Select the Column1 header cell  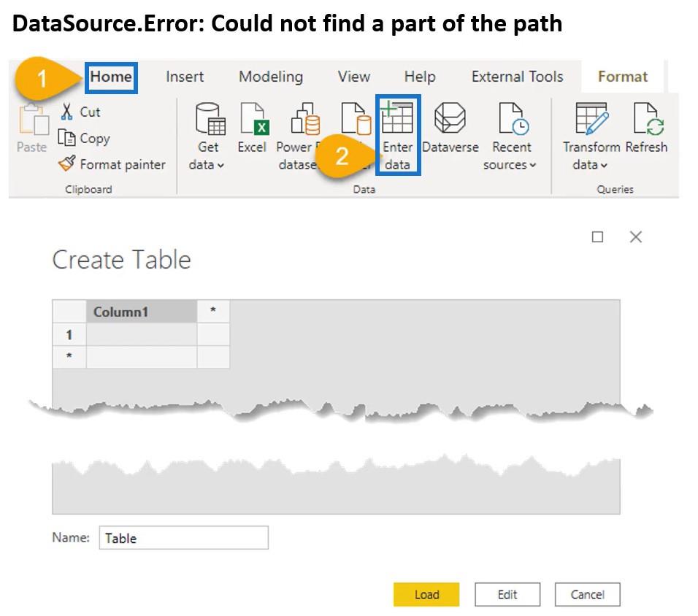coord(142,312)
